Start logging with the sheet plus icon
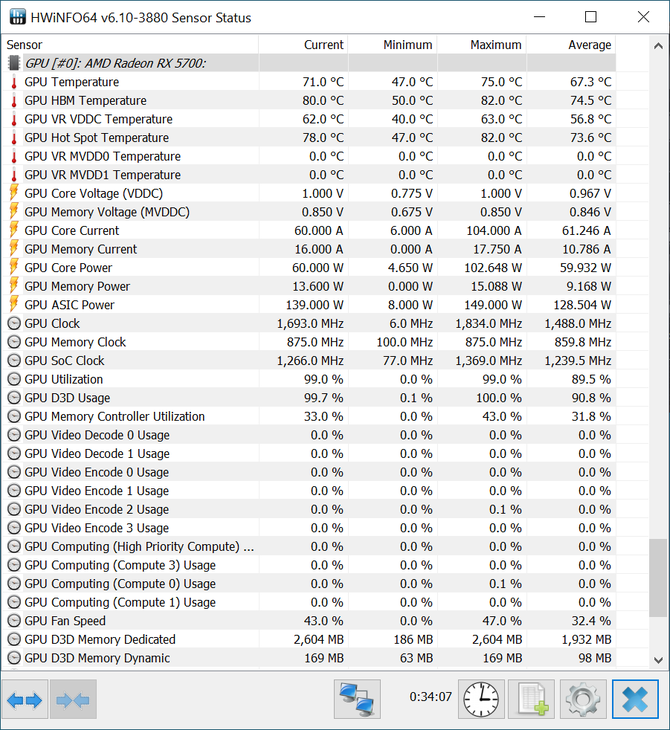The image size is (670, 730). [531, 699]
